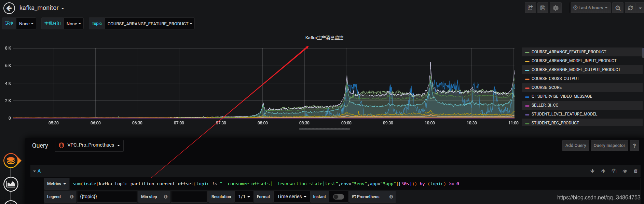
Task: Move query A down
Action: (592, 171)
